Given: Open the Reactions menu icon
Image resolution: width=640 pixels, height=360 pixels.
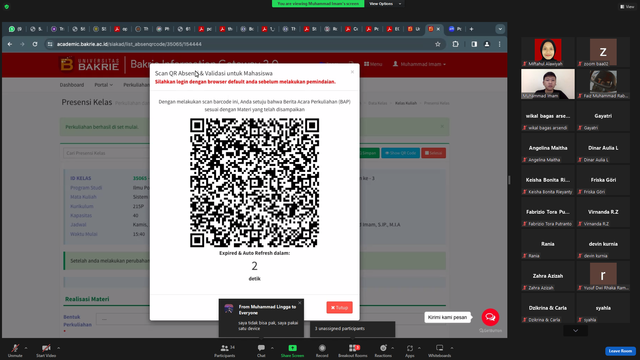Looking at the screenshot, I should tap(383, 348).
